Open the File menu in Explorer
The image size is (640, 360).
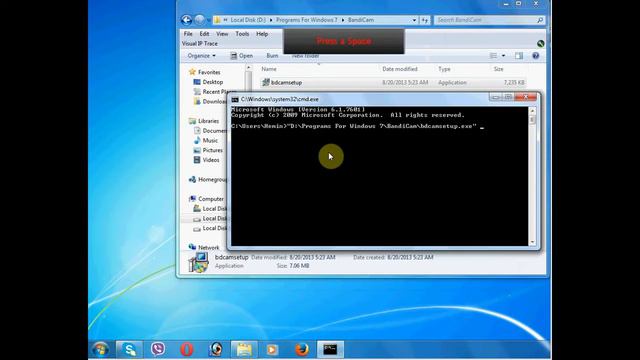tap(188, 34)
